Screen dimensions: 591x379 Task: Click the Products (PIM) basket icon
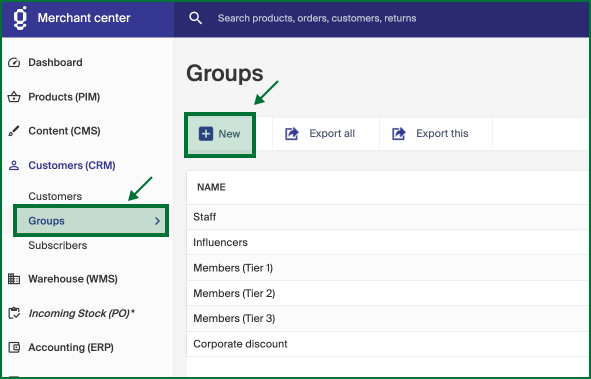14,97
